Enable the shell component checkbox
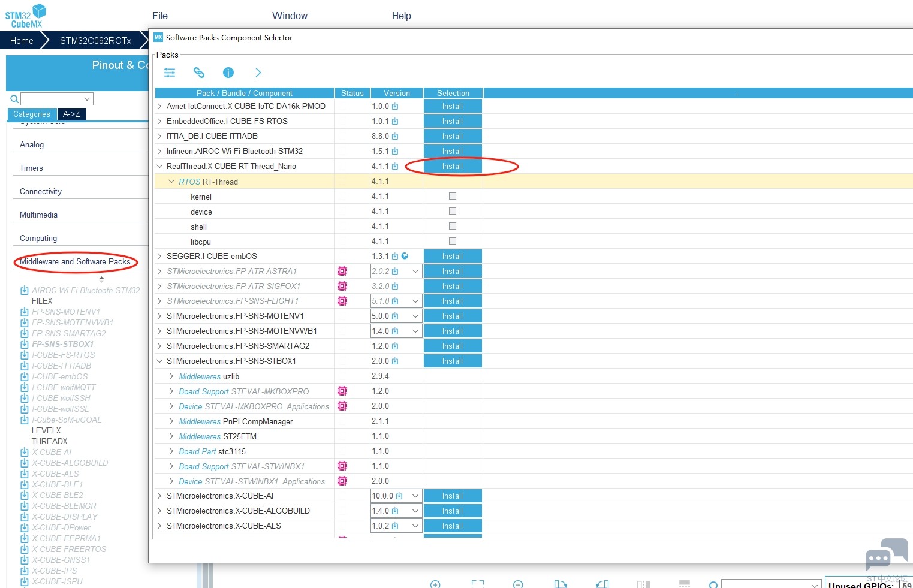Viewport: 913px width, 588px height. click(x=453, y=226)
